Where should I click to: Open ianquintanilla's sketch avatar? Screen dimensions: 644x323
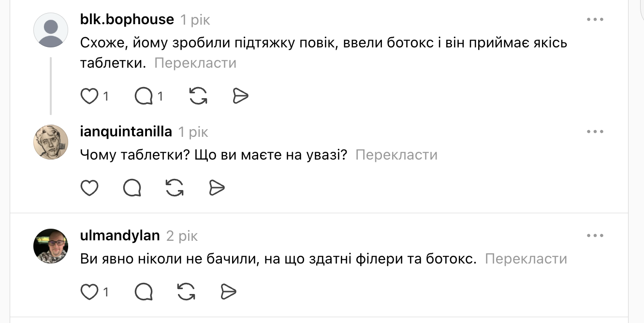51,142
